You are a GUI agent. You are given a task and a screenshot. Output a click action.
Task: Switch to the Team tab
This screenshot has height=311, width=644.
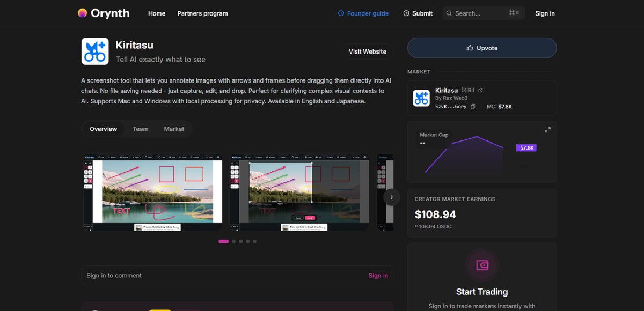coord(141,129)
